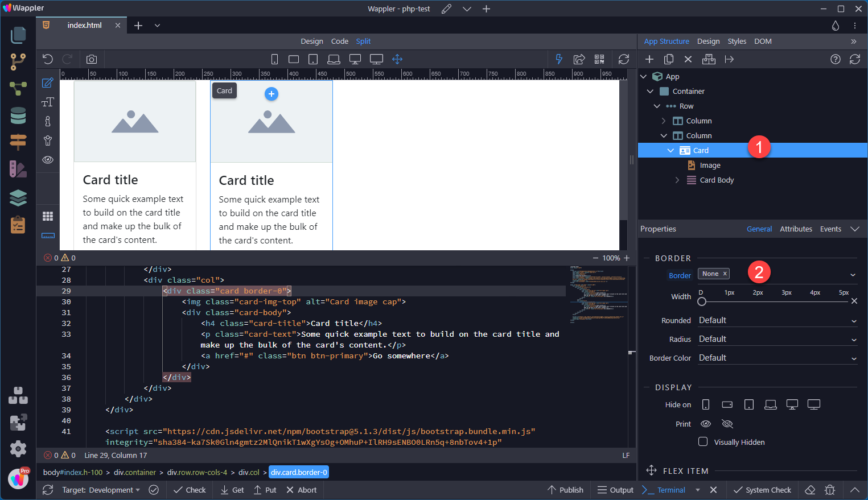Select the mobile phone viewport size icon
Screen dimensions: 868x500
[274, 59]
